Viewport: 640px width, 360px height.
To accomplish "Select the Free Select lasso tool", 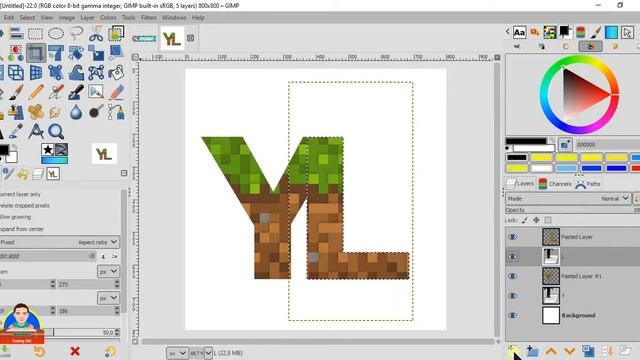I will (76, 33).
